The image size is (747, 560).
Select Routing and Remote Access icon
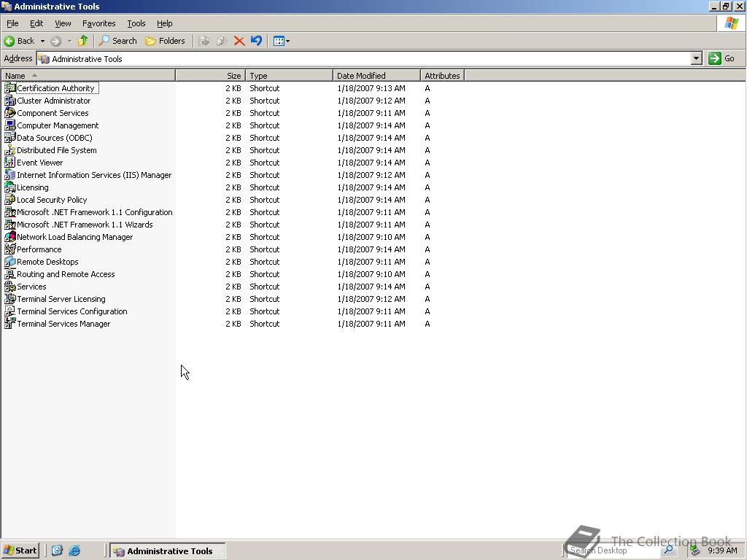(9, 274)
